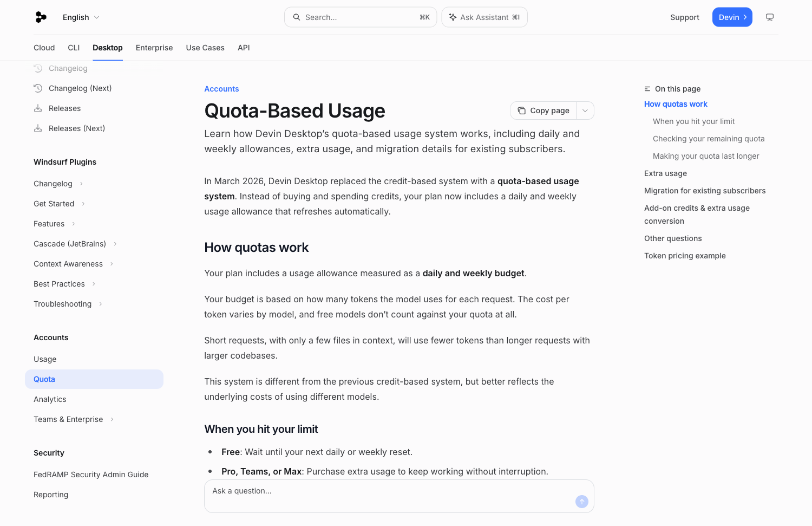Click the Accounts breadcrumb link

tap(221, 89)
